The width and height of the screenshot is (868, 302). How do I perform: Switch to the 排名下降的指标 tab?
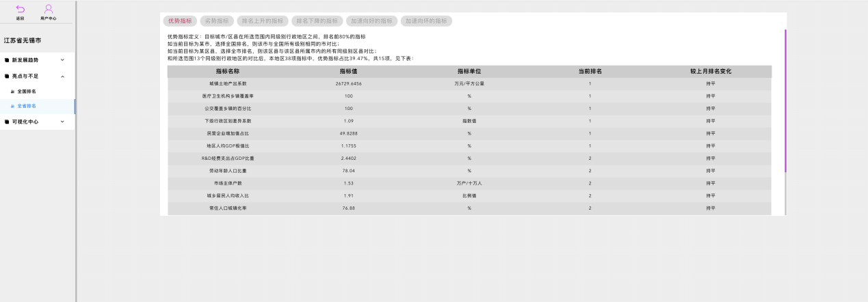click(317, 21)
